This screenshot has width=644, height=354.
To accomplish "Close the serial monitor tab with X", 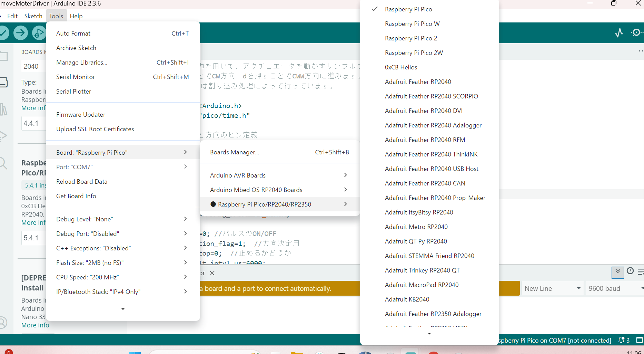I will [x=212, y=273].
